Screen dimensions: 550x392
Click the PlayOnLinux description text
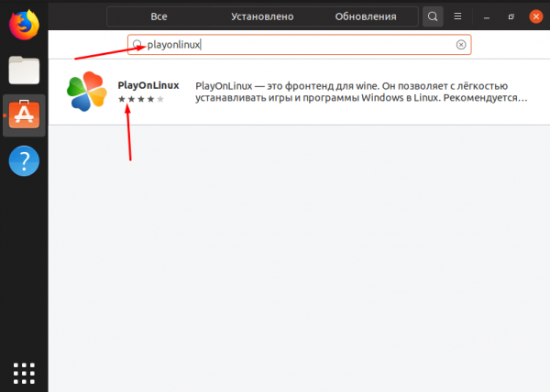[x=361, y=92]
